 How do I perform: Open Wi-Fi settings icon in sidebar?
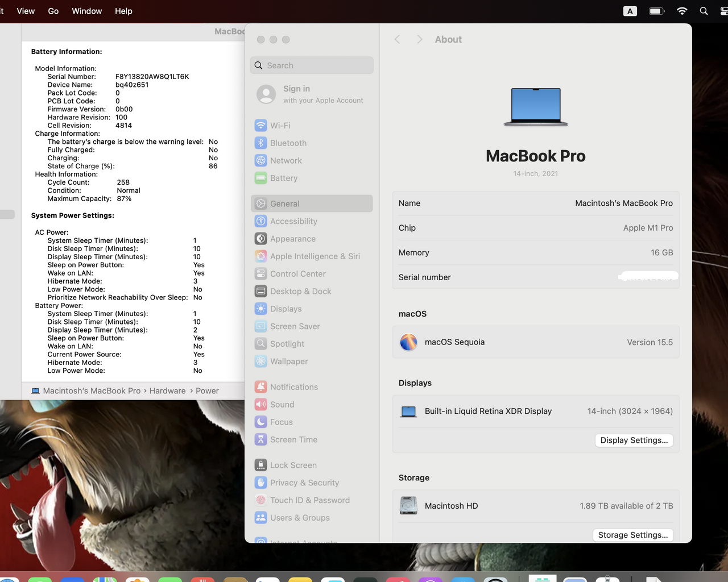click(x=260, y=126)
